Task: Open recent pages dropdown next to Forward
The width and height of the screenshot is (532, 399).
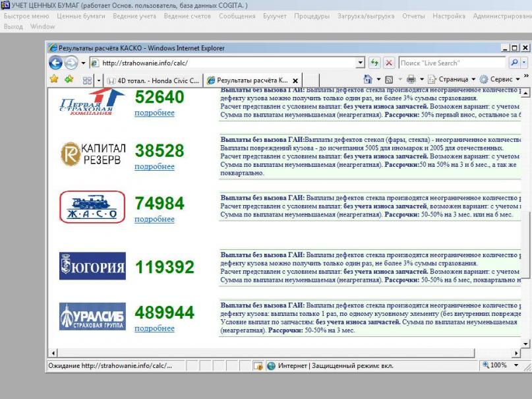Action: tap(83, 63)
